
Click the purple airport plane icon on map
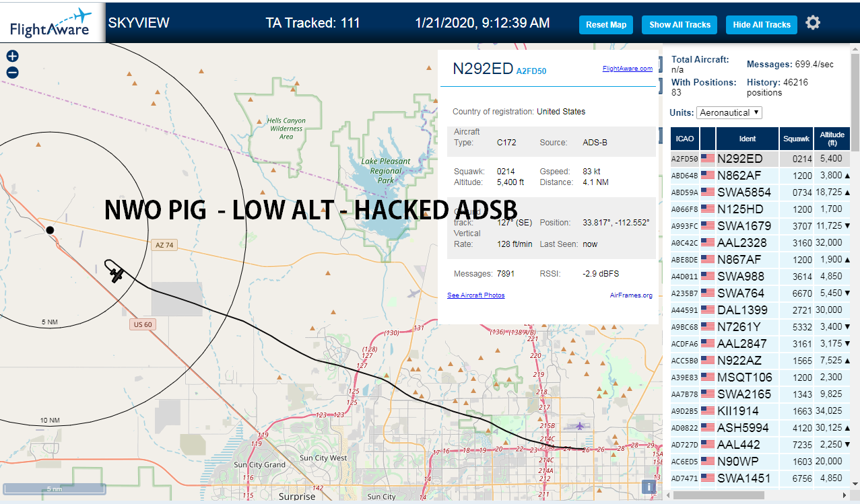click(x=581, y=425)
